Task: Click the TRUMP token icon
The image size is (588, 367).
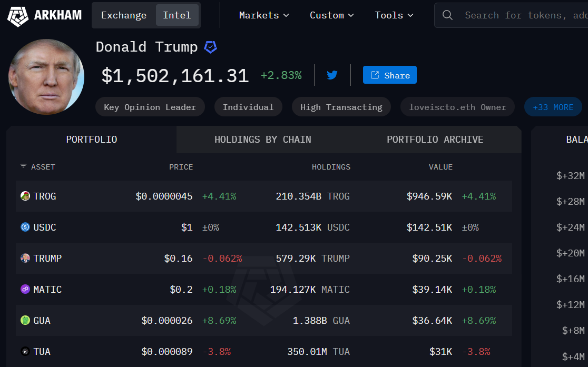Action: coord(25,259)
